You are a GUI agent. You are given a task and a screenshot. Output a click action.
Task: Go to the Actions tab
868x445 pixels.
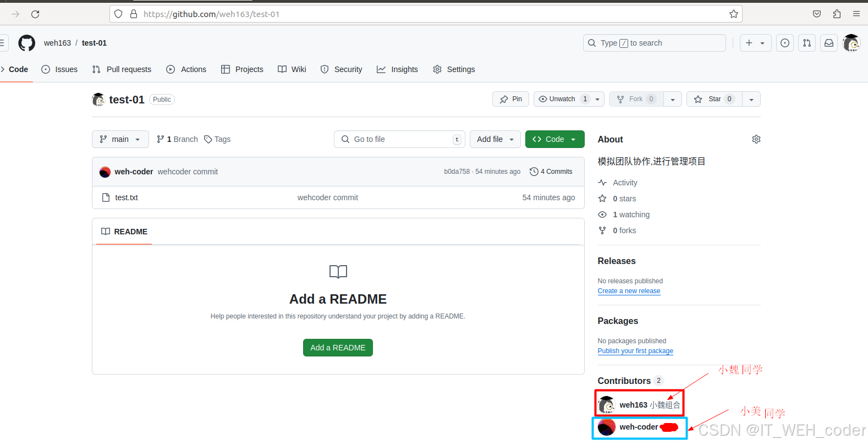[186, 69]
